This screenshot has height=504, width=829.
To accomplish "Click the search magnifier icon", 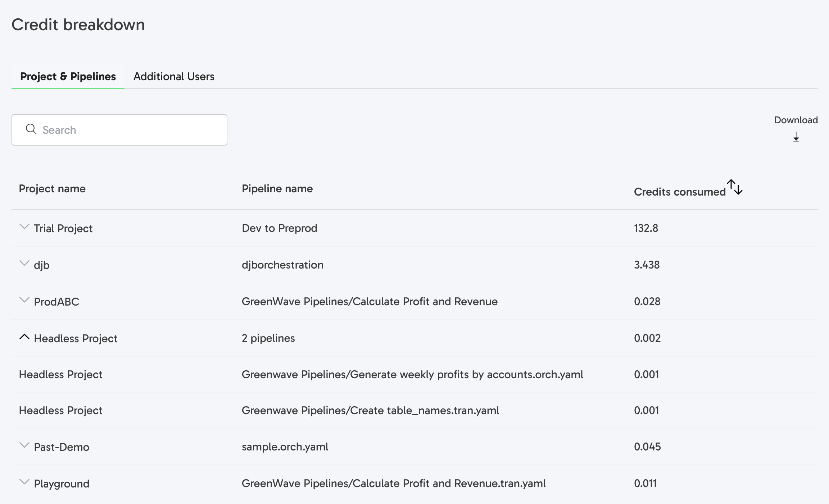I will pyautogui.click(x=31, y=129).
